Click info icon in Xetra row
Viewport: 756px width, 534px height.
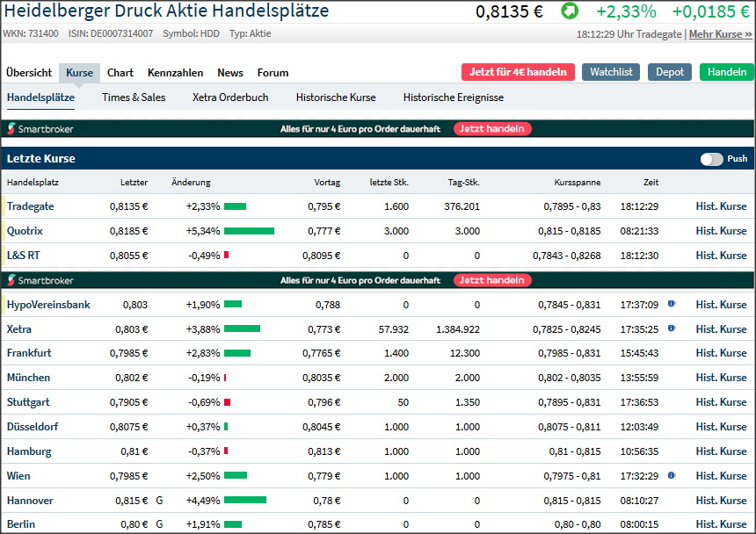pos(672,328)
